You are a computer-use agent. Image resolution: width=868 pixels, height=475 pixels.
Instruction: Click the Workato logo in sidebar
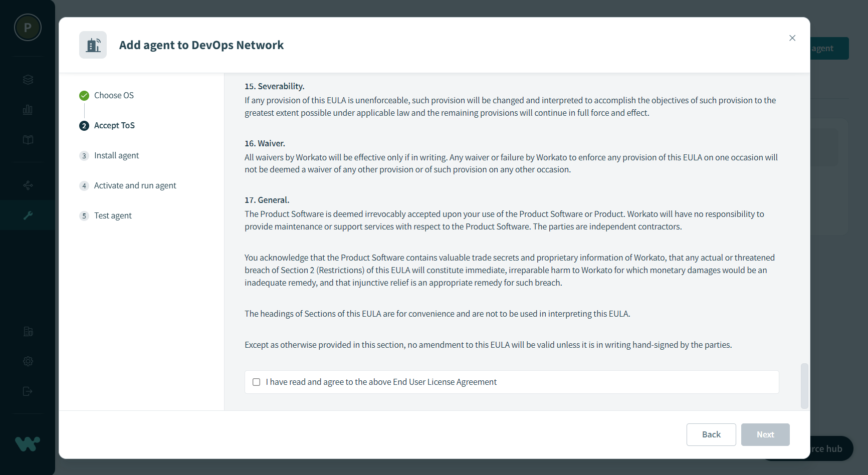(28, 443)
